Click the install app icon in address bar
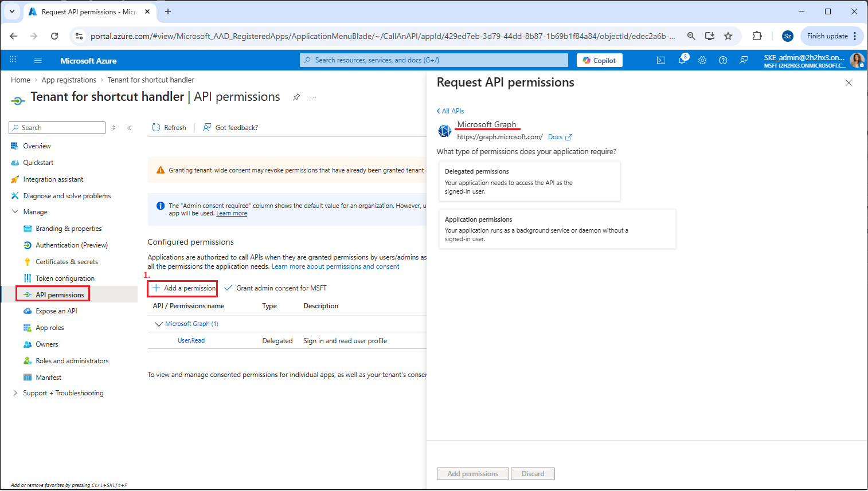The width and height of the screenshot is (868, 491). point(710,36)
